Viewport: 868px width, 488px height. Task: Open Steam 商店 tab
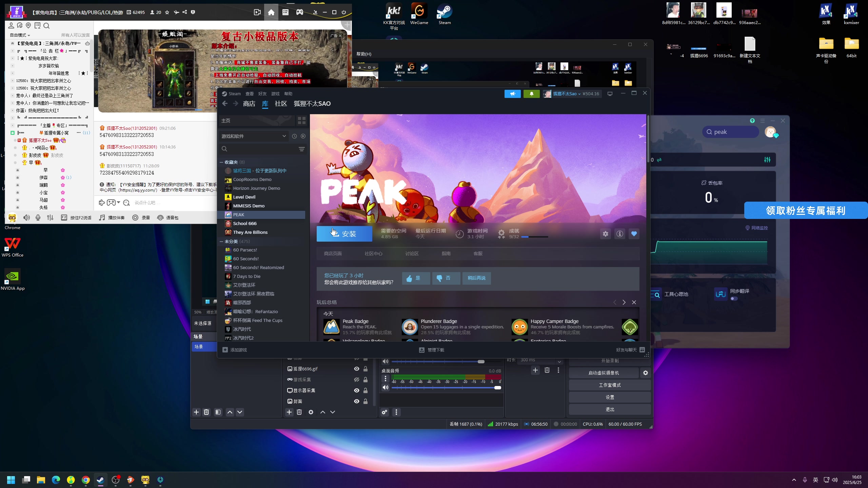point(249,104)
